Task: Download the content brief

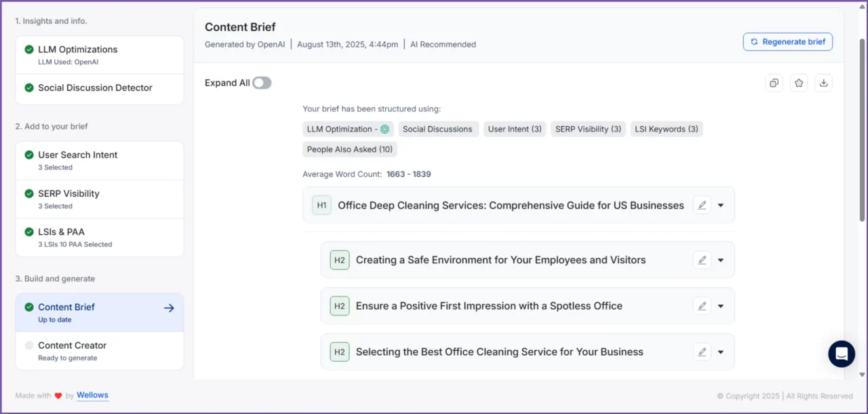Action: pos(823,83)
